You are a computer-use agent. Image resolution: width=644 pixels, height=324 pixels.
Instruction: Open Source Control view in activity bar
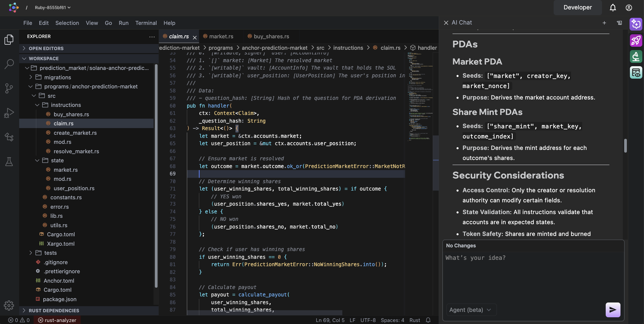pos(9,88)
